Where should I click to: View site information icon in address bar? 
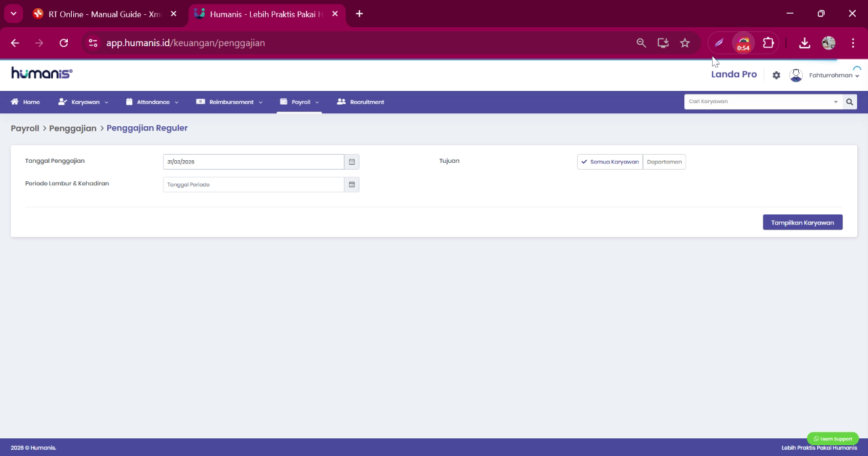(x=94, y=43)
